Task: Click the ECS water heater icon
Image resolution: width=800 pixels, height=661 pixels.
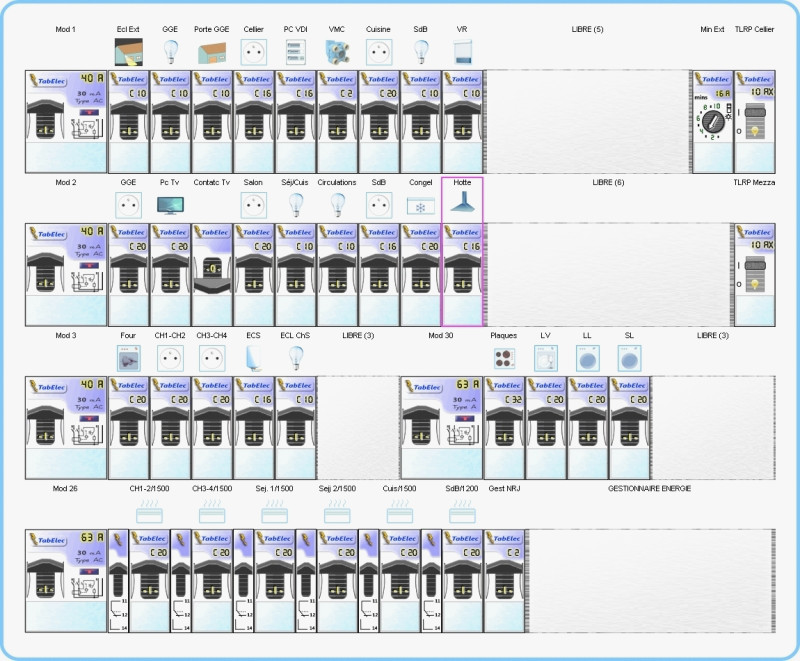Action: (x=254, y=358)
